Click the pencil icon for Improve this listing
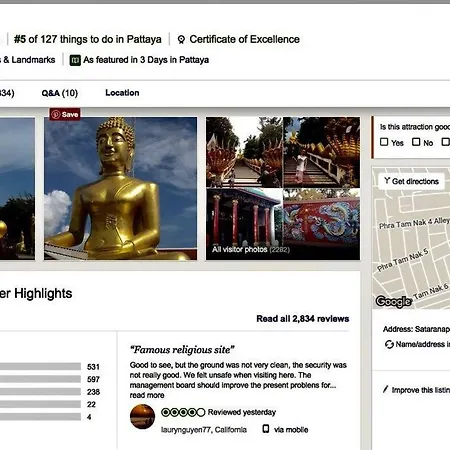This screenshot has height=450, width=450. (x=385, y=389)
